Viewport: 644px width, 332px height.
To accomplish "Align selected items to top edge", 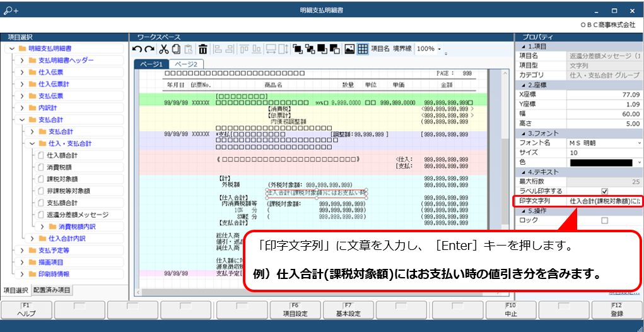I will (x=245, y=49).
